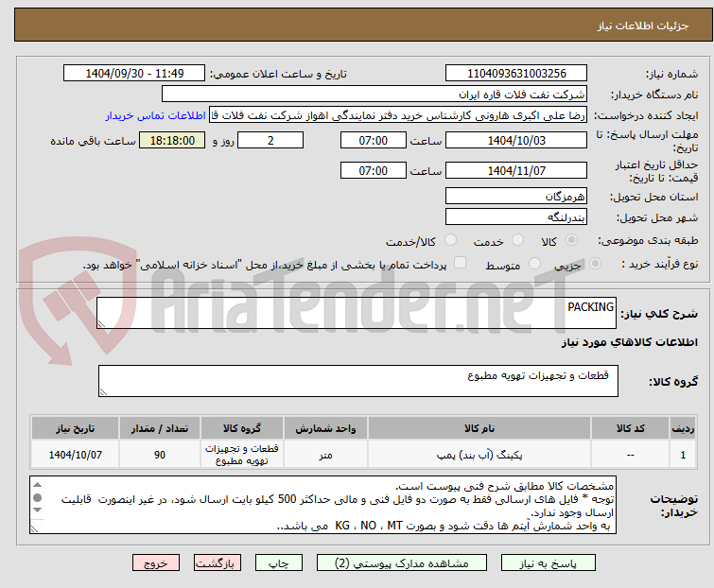714x588 pixels.
Task: Click the remaining time 18:18:00 field
Action: [x=172, y=140]
